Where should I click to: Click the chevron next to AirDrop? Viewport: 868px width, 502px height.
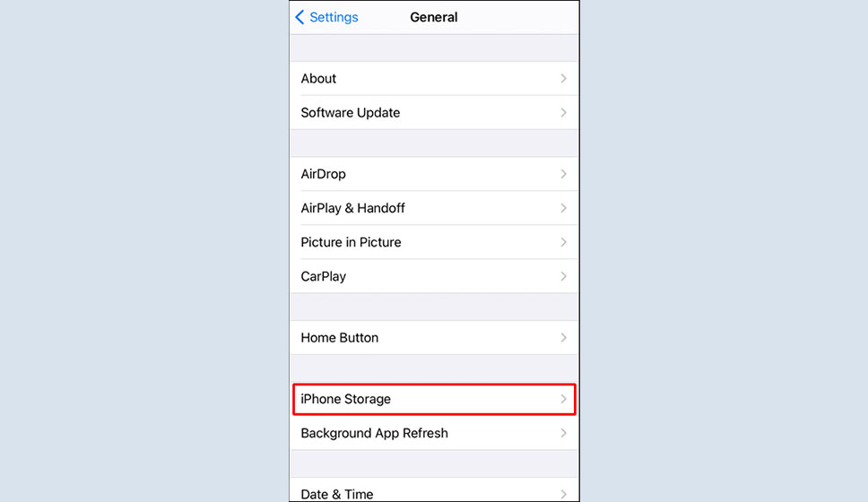[x=563, y=174]
